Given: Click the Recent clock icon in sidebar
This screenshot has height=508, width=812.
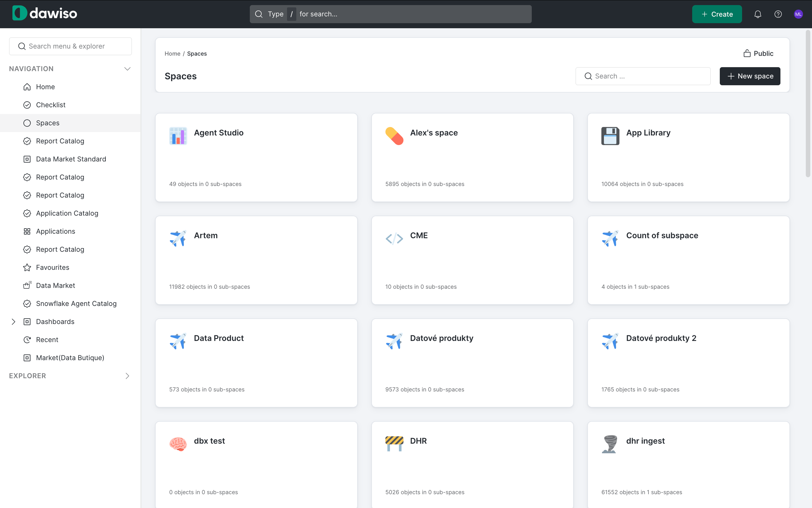Looking at the screenshot, I should pyautogui.click(x=27, y=340).
